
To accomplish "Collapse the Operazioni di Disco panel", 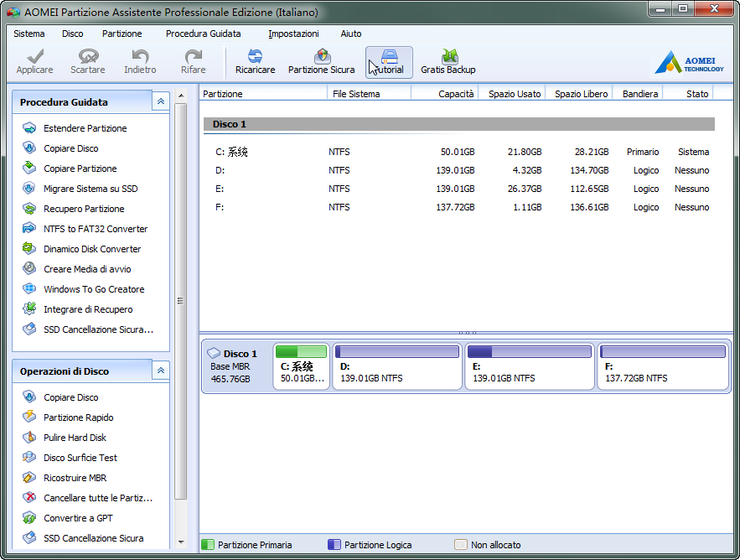I will (160, 371).
